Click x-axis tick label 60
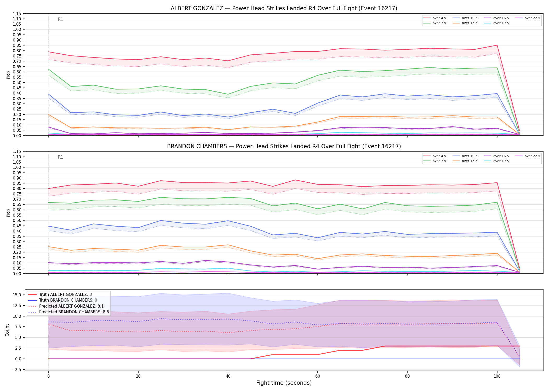 pyautogui.click(x=318, y=376)
